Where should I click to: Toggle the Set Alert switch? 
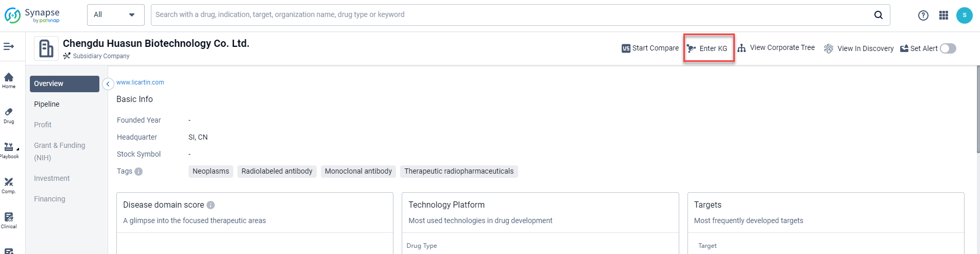[x=948, y=48]
